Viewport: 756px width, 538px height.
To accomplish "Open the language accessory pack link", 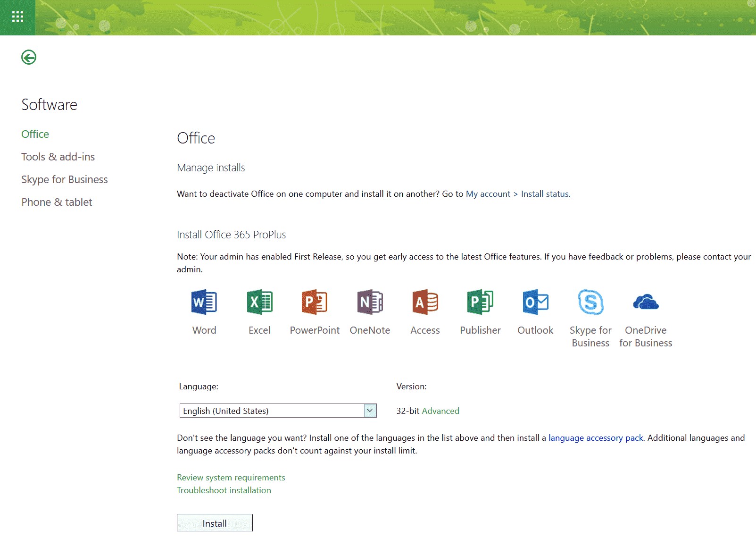I will click(x=596, y=438).
